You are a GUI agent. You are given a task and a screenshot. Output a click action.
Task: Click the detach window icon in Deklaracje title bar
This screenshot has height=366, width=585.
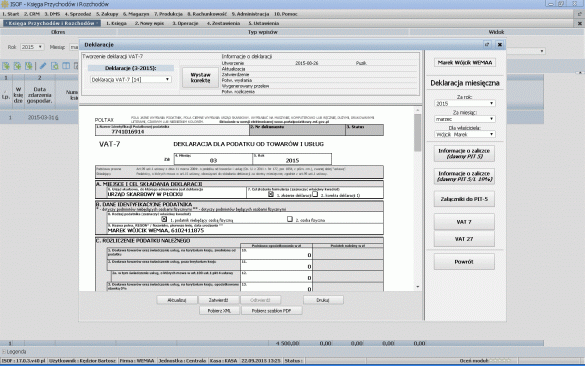pos(487,44)
